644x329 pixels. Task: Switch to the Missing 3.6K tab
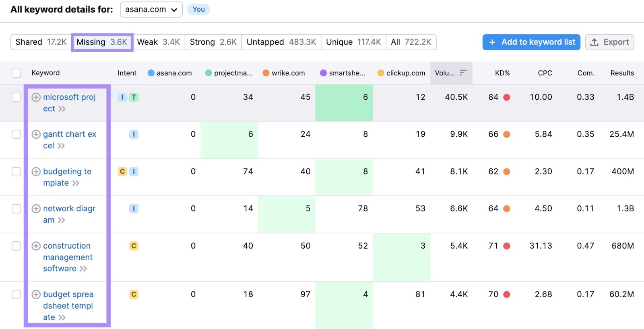pos(102,42)
